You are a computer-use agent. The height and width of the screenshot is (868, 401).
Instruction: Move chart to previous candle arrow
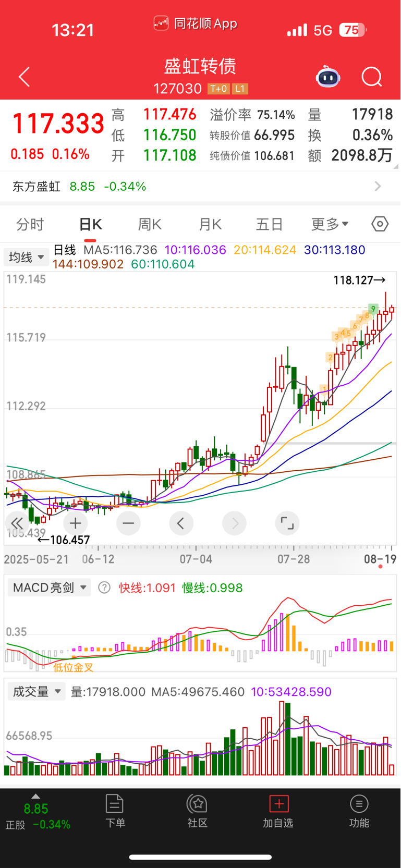pos(181,523)
